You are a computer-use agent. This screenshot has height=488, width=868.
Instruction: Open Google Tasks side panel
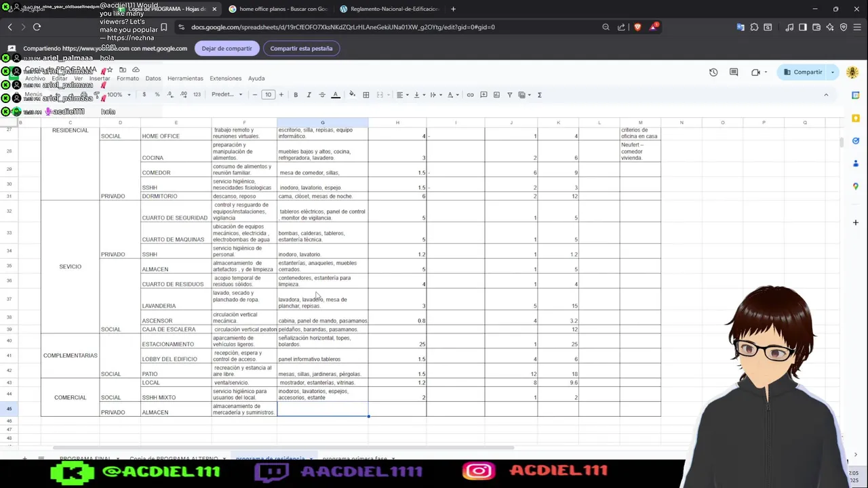click(856, 141)
